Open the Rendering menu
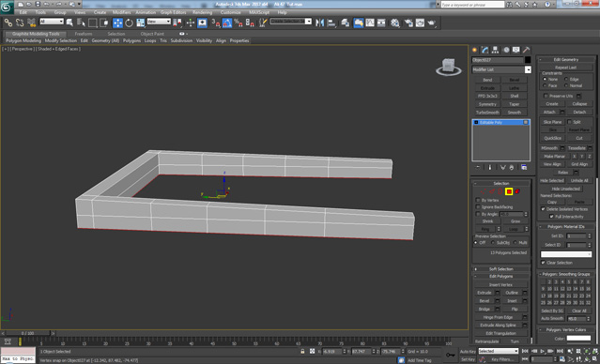The height and width of the screenshot is (364, 600). tap(203, 12)
